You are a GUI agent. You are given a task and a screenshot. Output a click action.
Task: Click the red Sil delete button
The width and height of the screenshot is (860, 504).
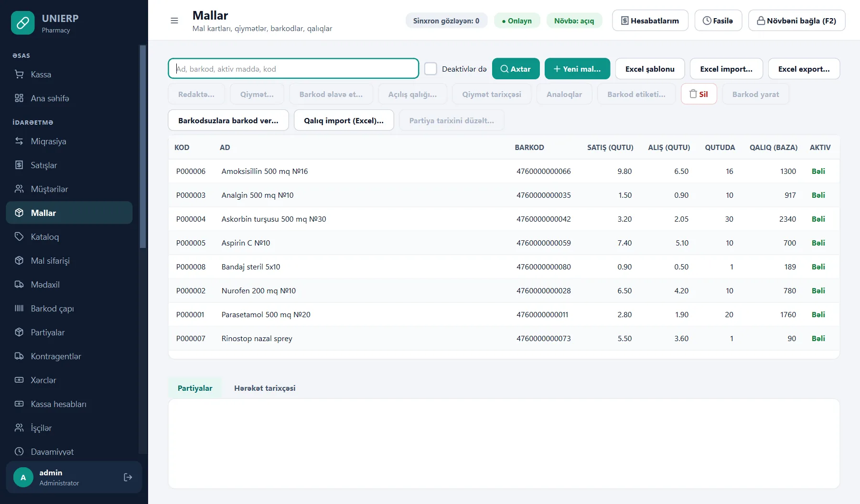tap(699, 94)
